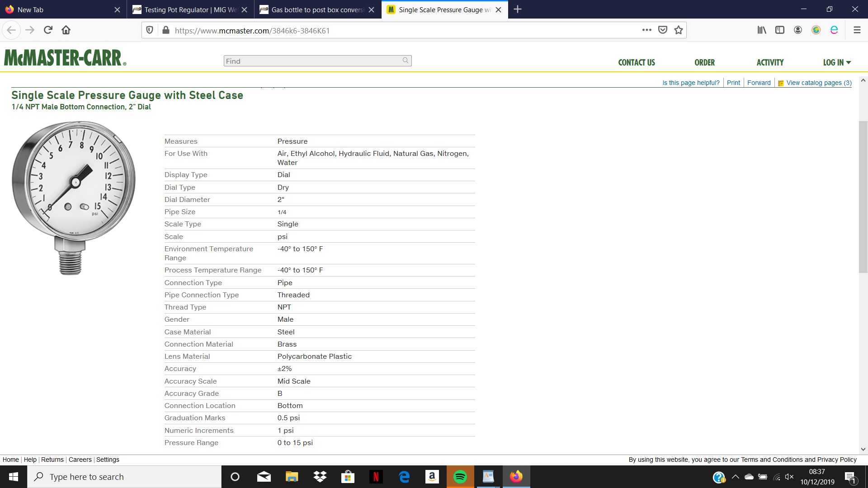The width and height of the screenshot is (868, 488).
Task: Click the Forward link
Action: 759,83
